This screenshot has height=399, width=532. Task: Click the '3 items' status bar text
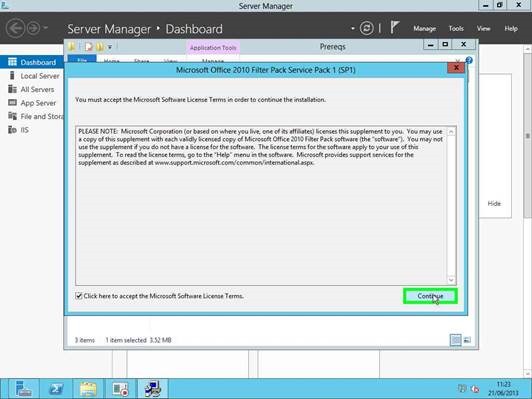tap(85, 340)
